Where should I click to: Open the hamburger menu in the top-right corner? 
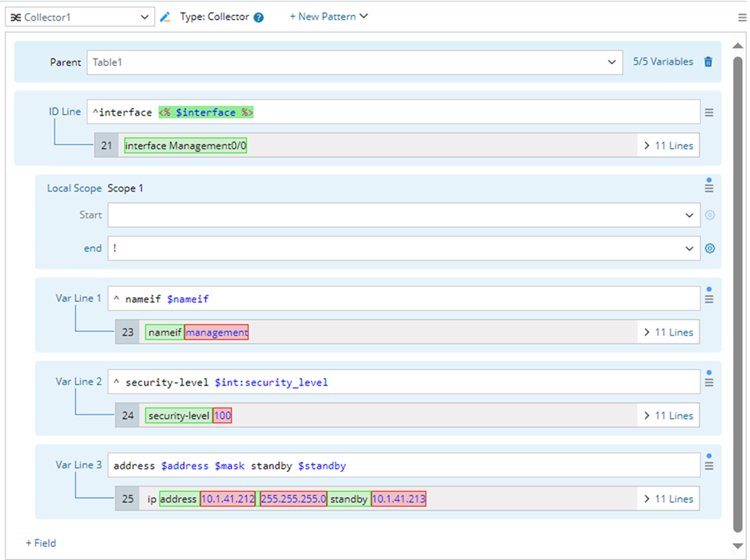pos(742,17)
